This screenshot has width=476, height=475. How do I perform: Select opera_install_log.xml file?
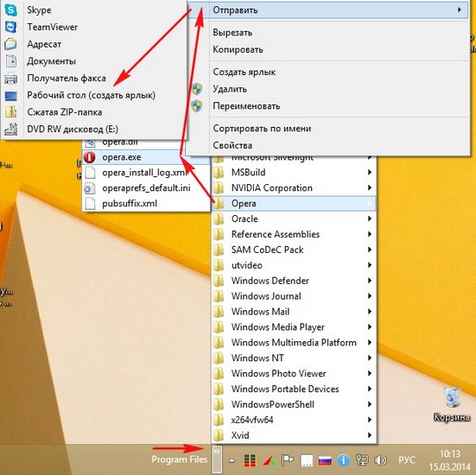146,173
